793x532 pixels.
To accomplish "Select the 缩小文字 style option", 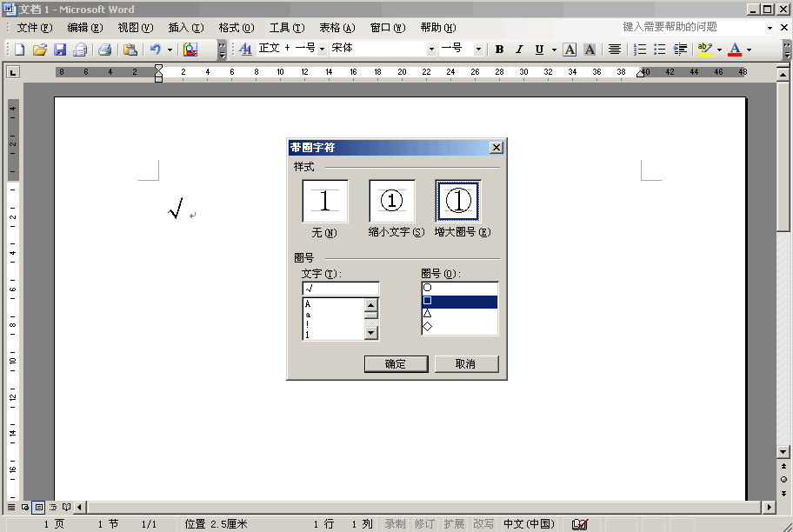I will 392,202.
